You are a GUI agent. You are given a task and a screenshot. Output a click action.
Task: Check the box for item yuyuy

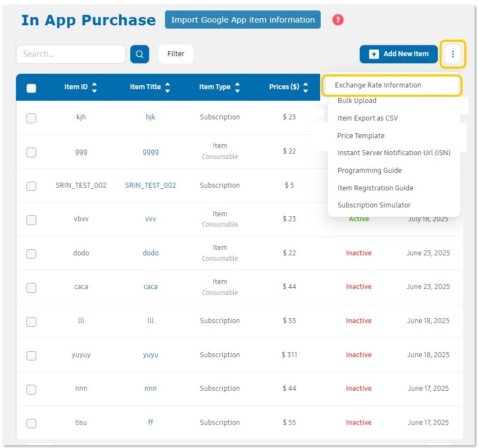[31, 356]
